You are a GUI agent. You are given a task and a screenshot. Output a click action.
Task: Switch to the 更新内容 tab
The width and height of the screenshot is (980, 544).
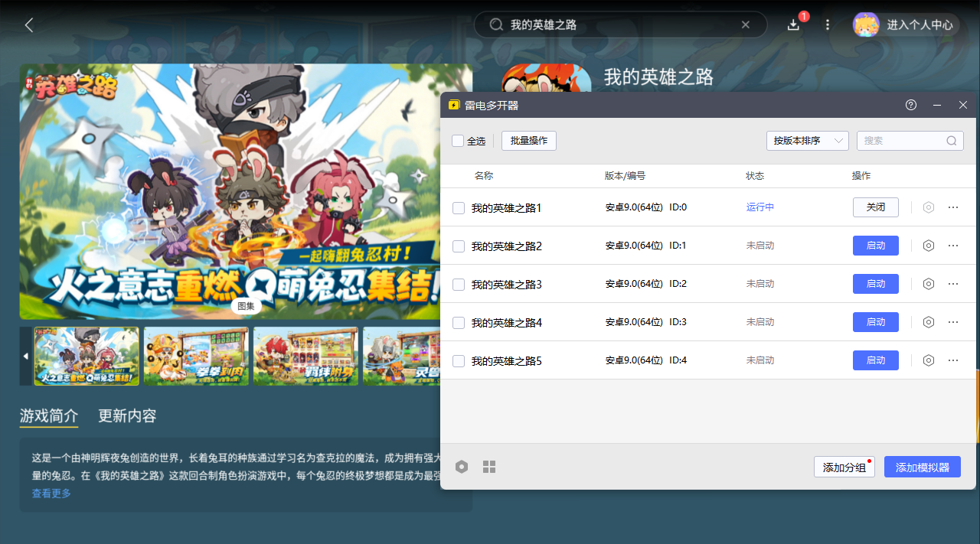pos(127,416)
